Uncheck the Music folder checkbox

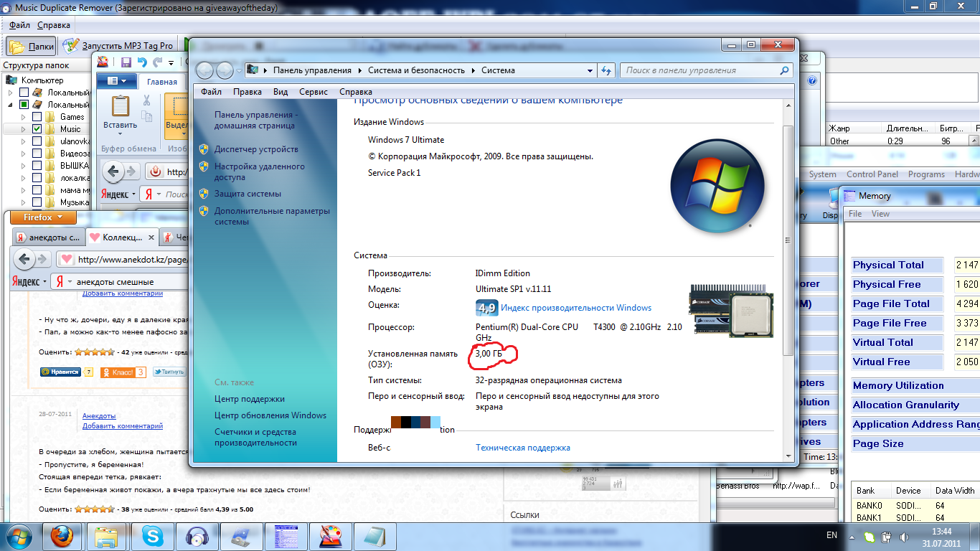click(37, 129)
